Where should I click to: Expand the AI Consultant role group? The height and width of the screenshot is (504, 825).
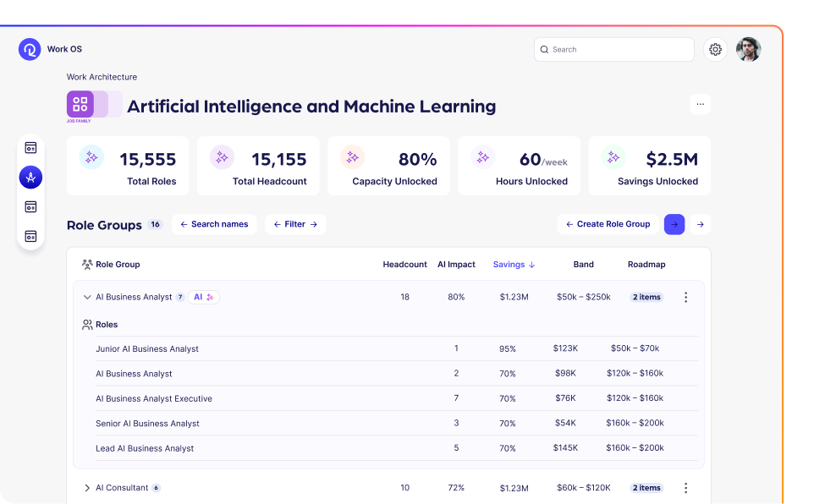86,488
